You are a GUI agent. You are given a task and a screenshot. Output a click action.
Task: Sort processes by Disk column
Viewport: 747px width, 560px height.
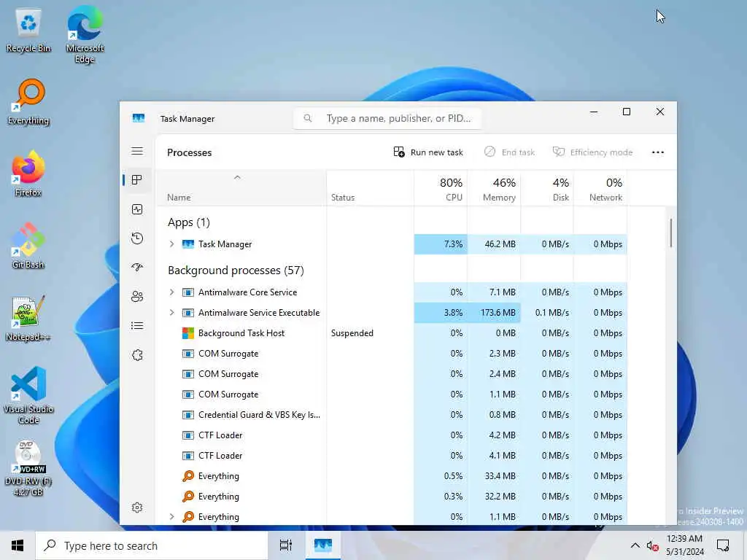click(x=547, y=189)
